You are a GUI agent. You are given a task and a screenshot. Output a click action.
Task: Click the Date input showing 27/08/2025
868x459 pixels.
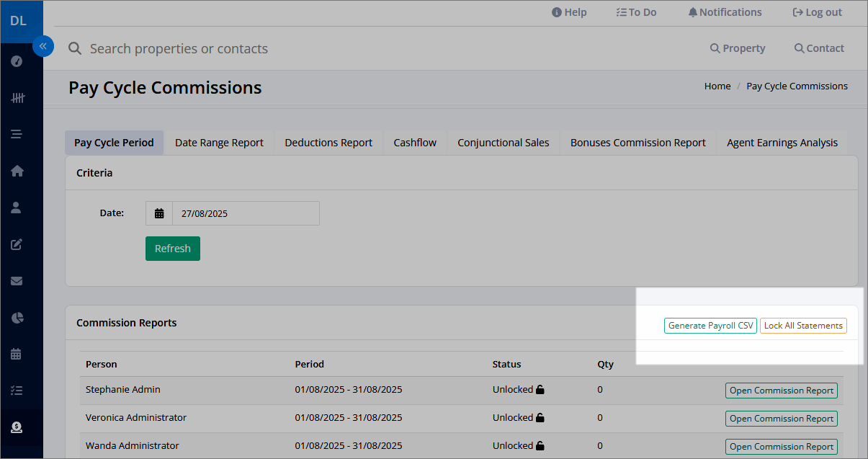[246, 213]
